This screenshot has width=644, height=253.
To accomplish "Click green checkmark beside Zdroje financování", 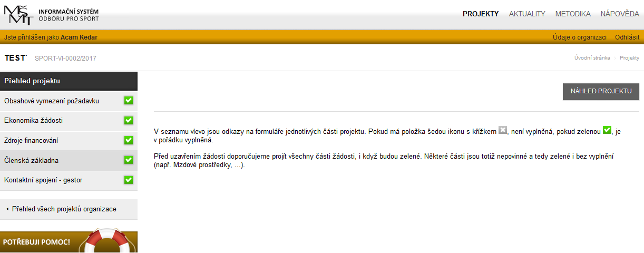I will point(129,140).
